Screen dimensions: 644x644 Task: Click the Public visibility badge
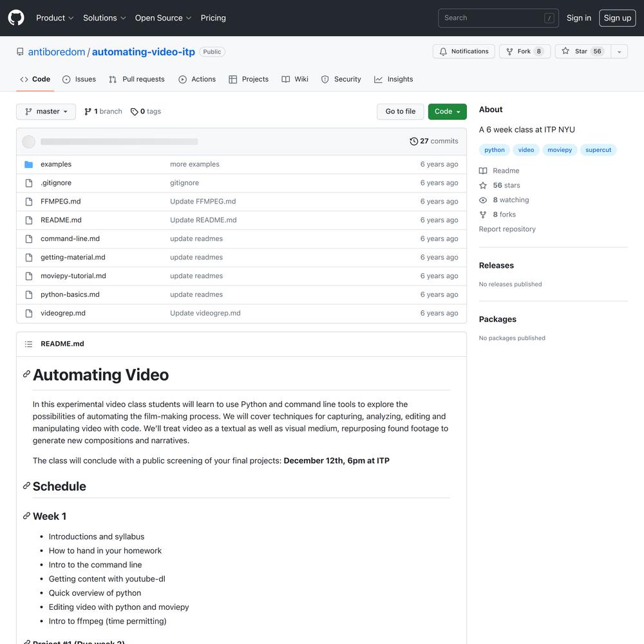pyautogui.click(x=212, y=52)
